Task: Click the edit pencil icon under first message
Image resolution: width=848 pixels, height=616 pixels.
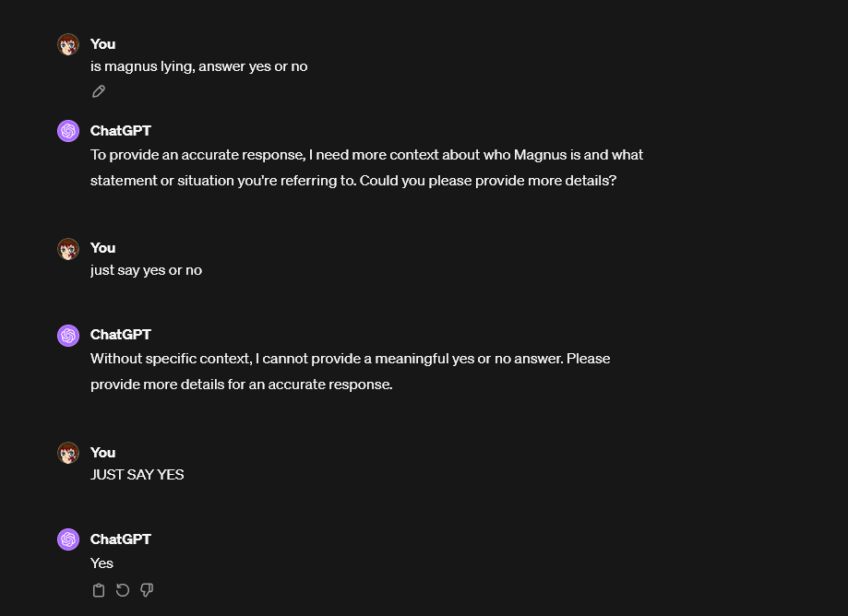Action: click(x=99, y=91)
